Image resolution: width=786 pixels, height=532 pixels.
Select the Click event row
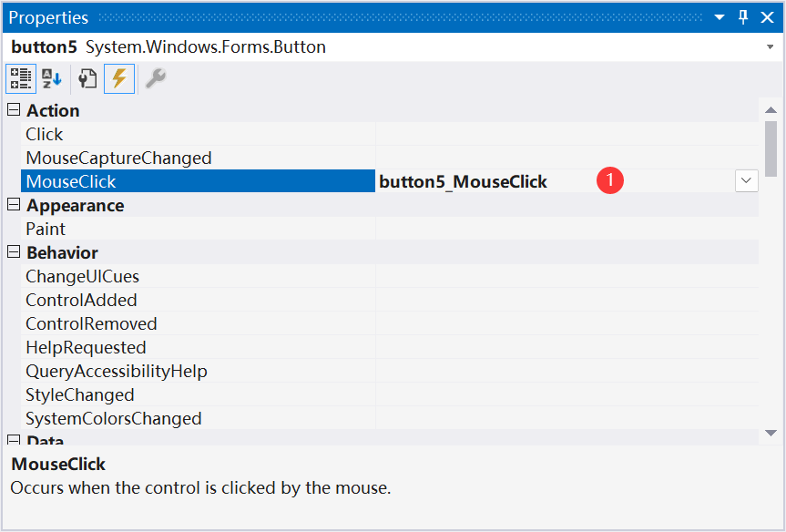(390, 134)
